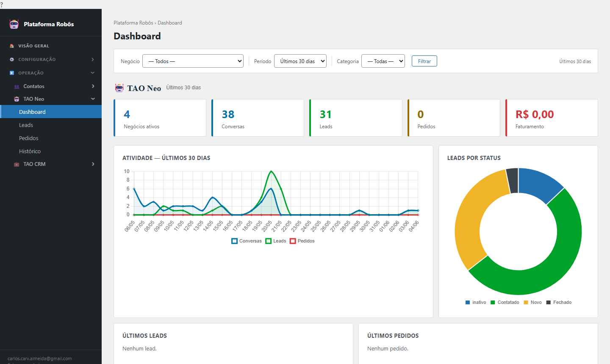Toggle Contatado in donut legend
Viewport: 610px width, 364px height.
point(505,302)
